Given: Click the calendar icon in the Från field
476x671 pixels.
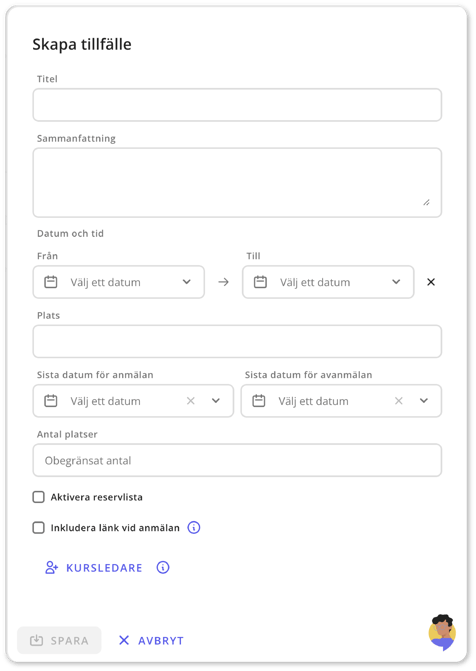Looking at the screenshot, I should click(51, 282).
